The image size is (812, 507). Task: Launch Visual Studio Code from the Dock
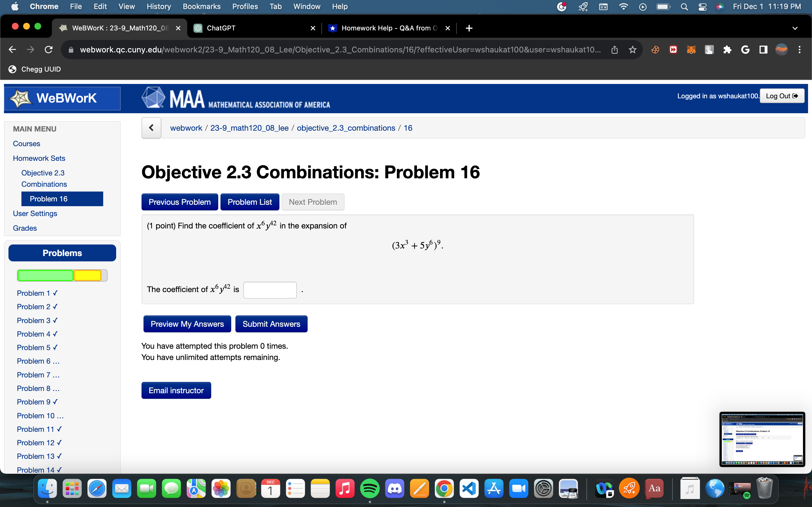pyautogui.click(x=469, y=488)
